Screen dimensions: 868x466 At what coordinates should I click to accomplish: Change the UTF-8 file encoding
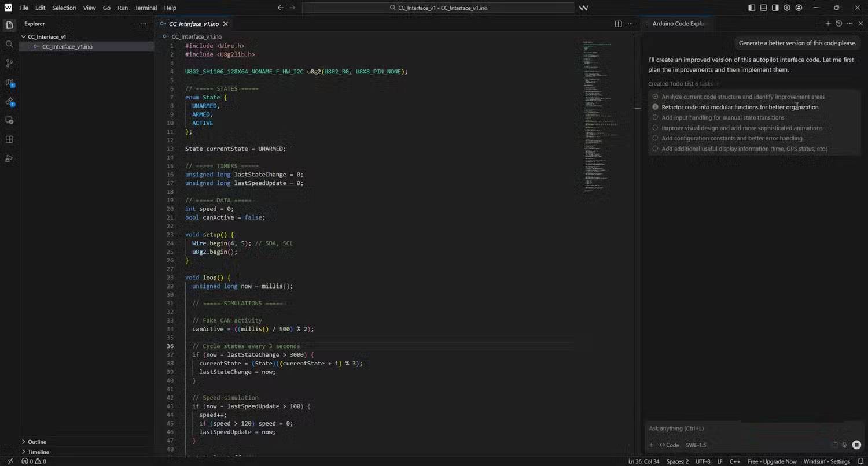[703, 461]
